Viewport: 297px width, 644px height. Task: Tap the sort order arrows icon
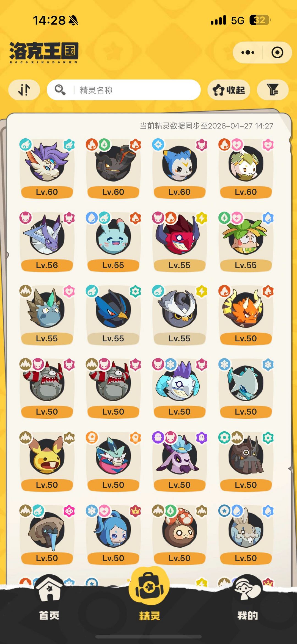pyautogui.click(x=24, y=90)
